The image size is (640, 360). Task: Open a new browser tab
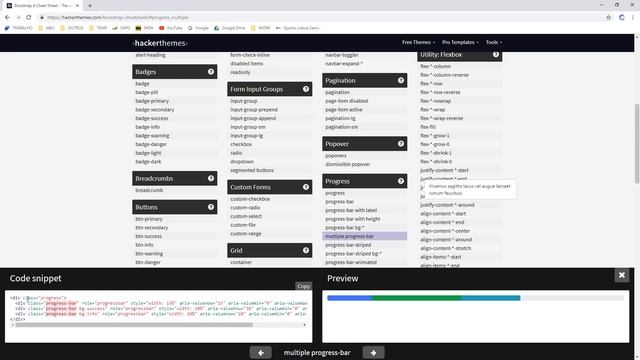[x=90, y=6]
